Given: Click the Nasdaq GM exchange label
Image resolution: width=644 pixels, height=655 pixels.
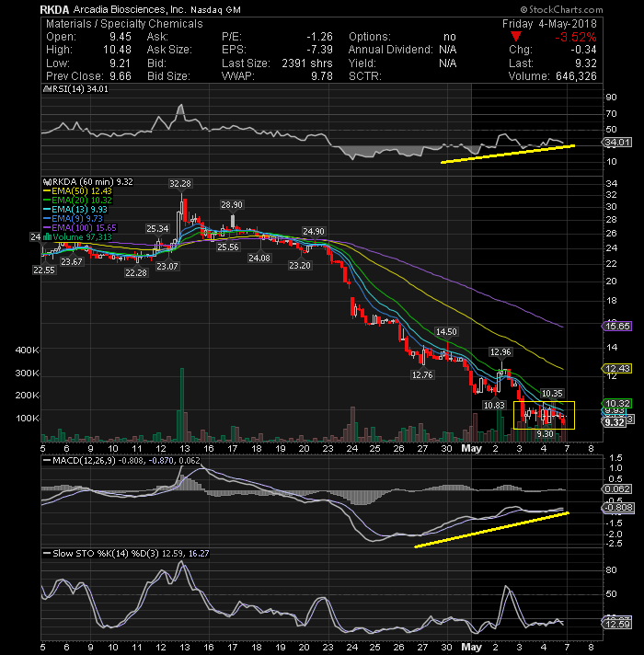Looking at the screenshot, I should pyautogui.click(x=215, y=10).
